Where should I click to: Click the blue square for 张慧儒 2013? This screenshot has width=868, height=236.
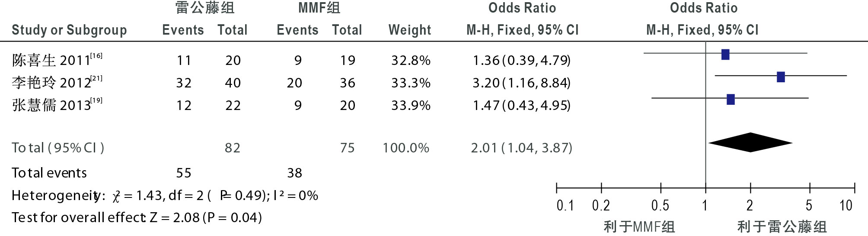tap(731, 100)
